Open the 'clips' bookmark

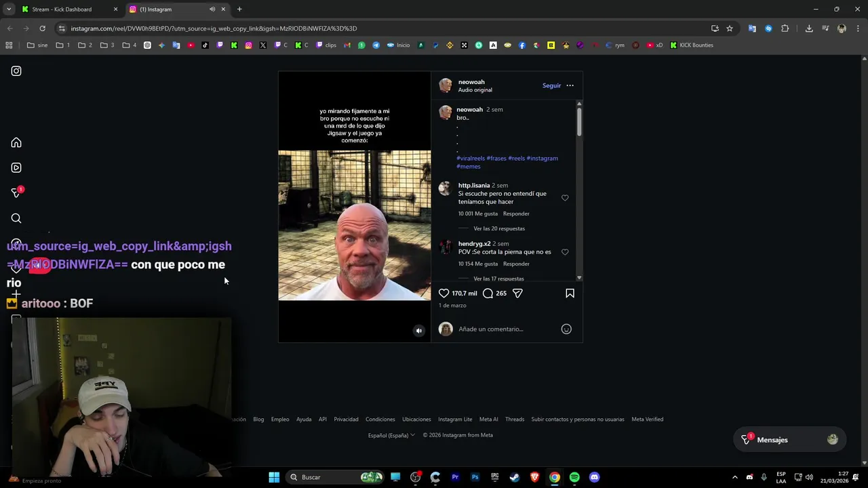pos(325,45)
